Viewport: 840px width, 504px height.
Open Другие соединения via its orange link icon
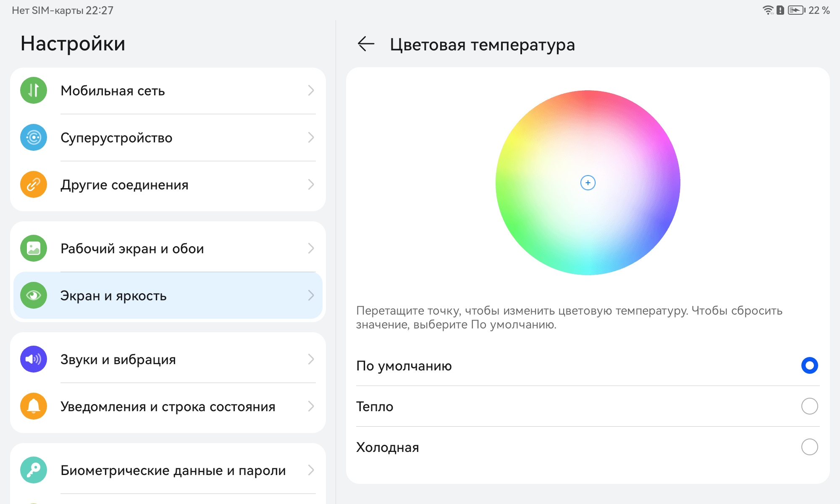33,184
